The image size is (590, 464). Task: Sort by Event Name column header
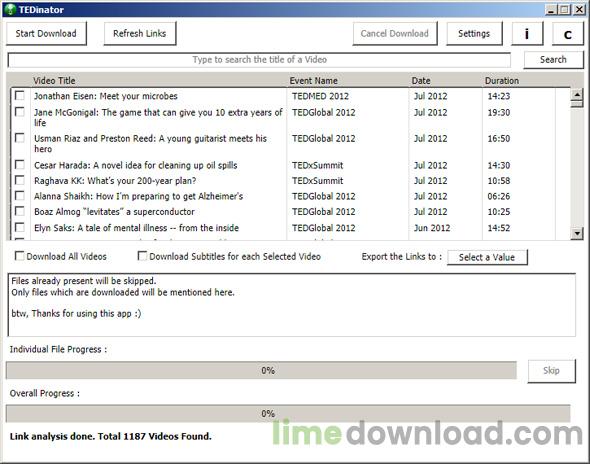point(313,81)
